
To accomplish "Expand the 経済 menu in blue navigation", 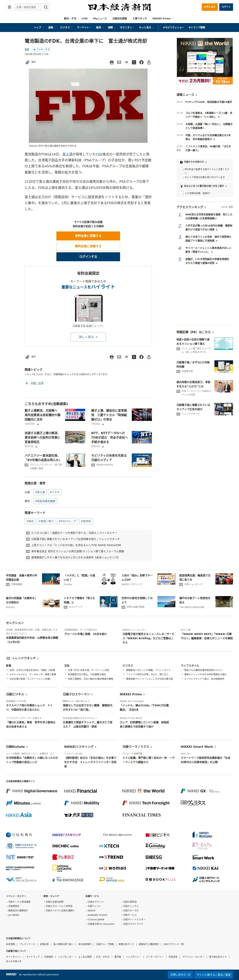I will tap(99, 27).
